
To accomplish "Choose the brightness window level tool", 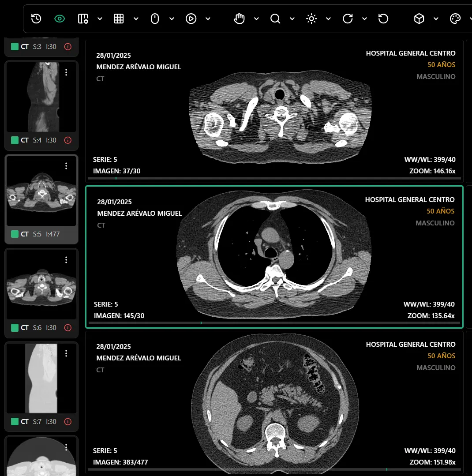I will coord(311,19).
